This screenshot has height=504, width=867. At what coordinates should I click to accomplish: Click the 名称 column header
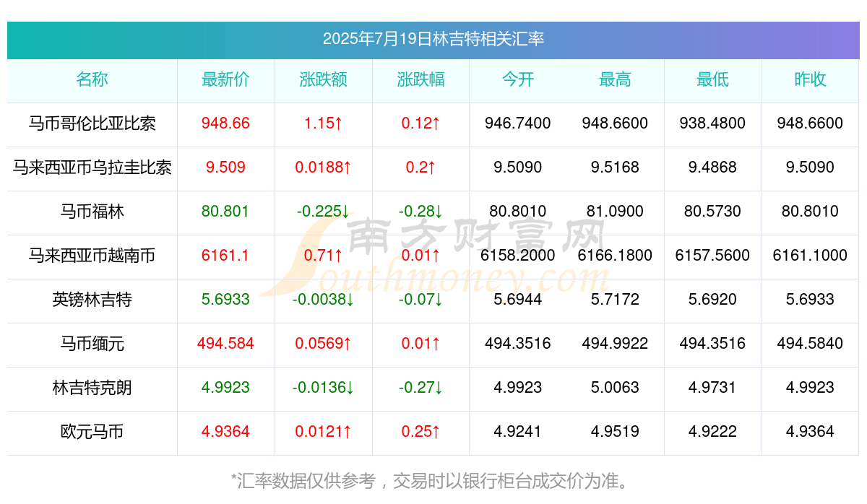click(x=92, y=79)
